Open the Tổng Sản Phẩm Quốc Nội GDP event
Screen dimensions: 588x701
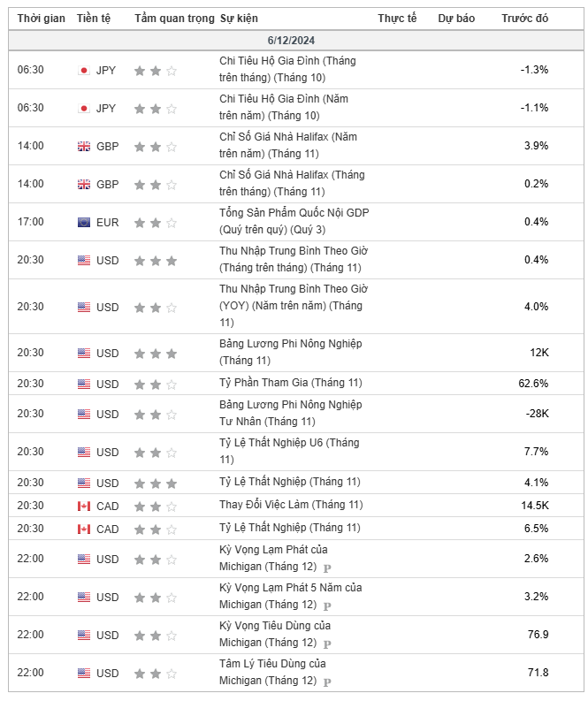(x=294, y=221)
